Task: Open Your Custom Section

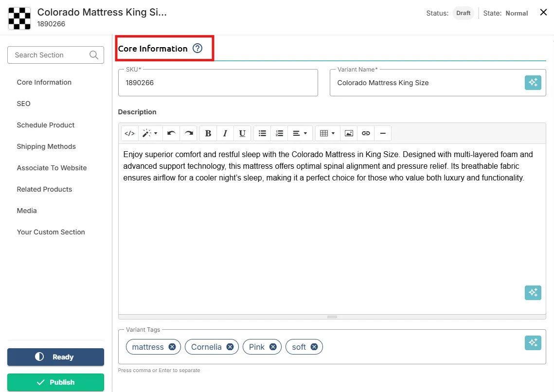Action: 51,232
